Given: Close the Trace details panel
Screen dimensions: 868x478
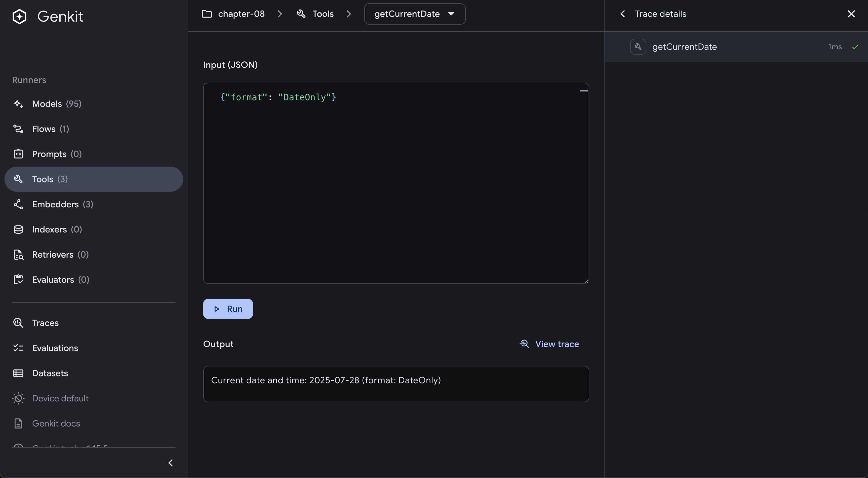Looking at the screenshot, I should click(x=851, y=14).
